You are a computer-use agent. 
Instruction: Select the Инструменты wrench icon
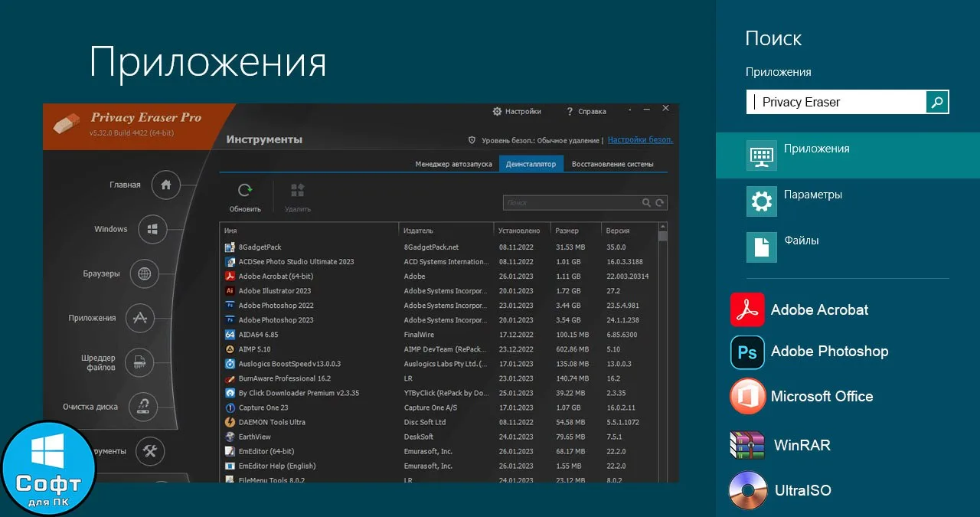tap(150, 451)
